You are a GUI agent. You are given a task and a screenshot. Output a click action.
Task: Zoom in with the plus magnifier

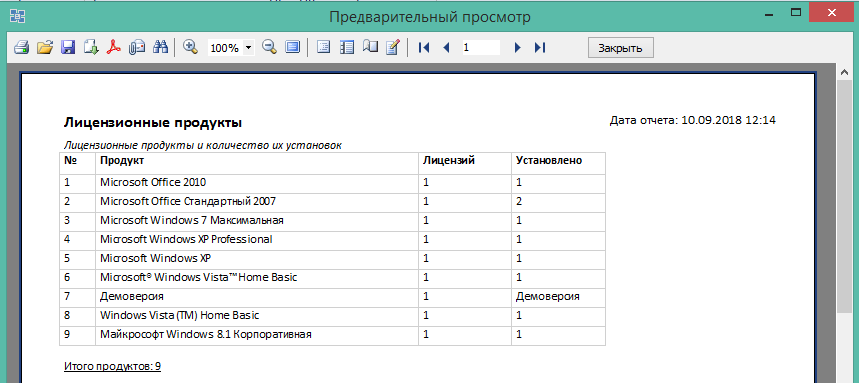tap(190, 47)
